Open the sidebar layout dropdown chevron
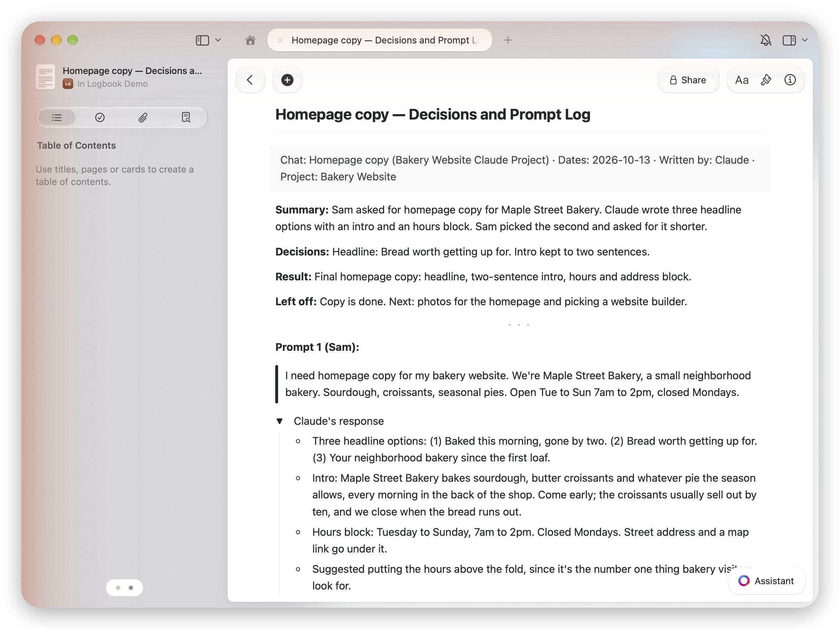Viewport: 840px width, 629px height. (218, 40)
